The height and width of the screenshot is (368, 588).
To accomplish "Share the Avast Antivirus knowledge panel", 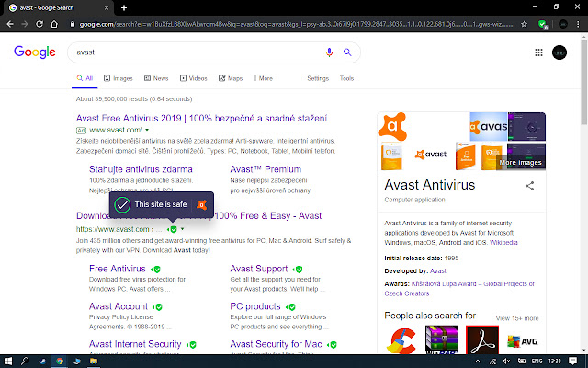I will tap(529, 186).
